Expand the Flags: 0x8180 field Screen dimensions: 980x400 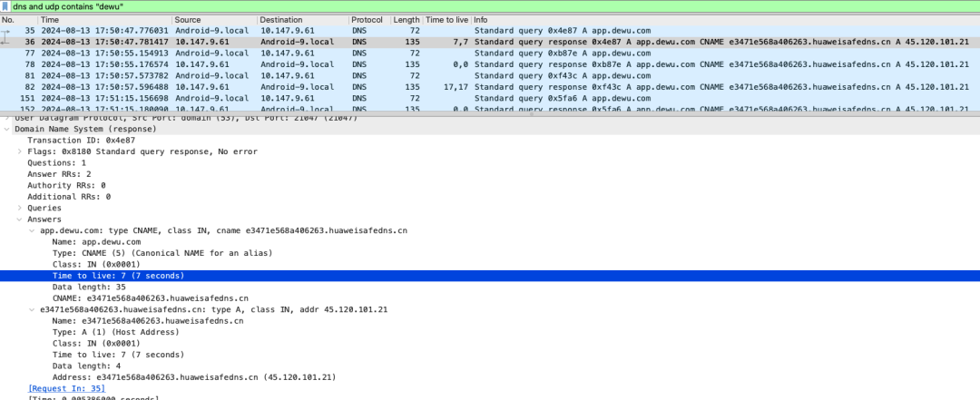click(19, 151)
